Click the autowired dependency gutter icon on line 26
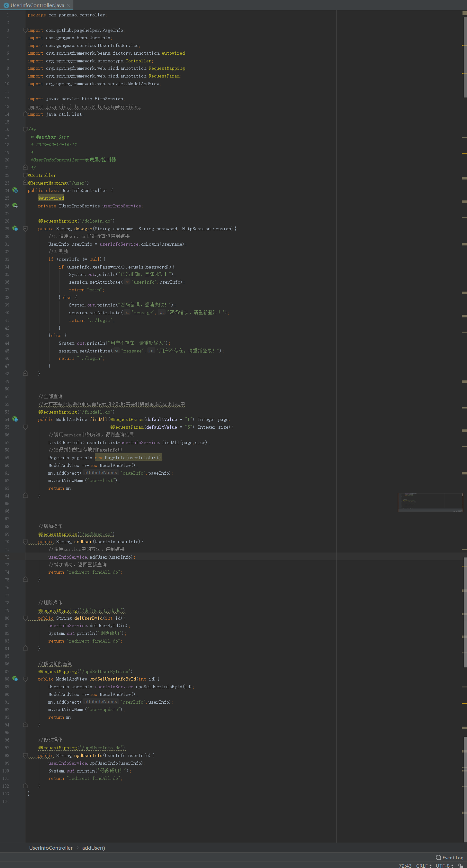467x868 pixels. [x=15, y=206]
